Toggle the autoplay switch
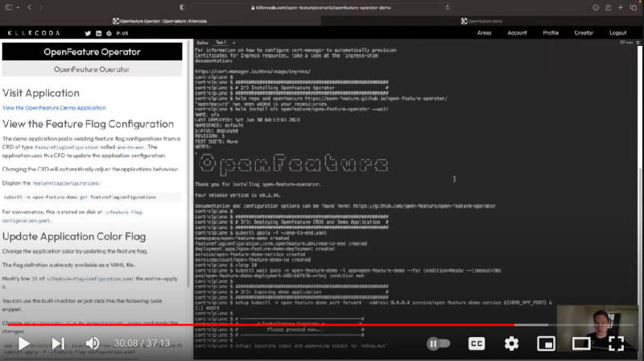644x361 pixels. coord(438,343)
